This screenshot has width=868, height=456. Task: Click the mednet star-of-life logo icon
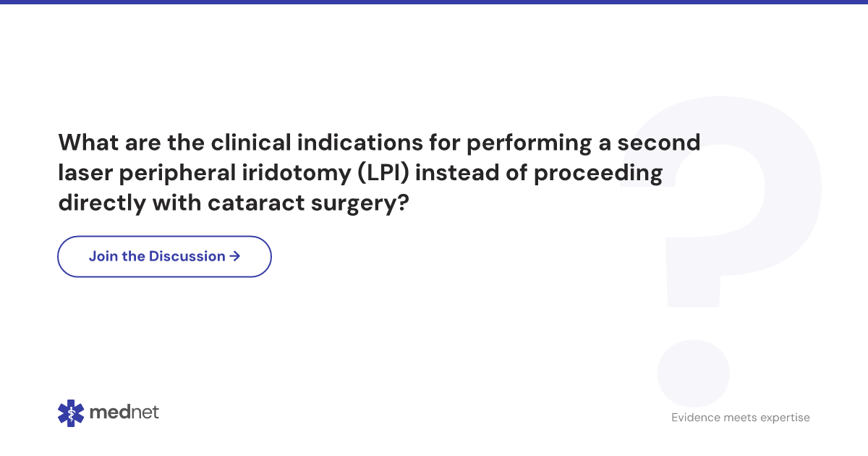click(x=71, y=413)
